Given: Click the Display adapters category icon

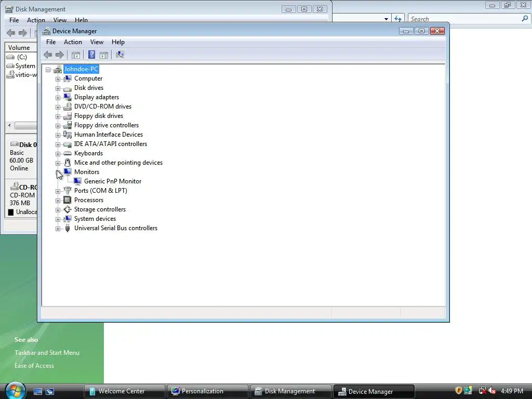Looking at the screenshot, I should 68,97.
